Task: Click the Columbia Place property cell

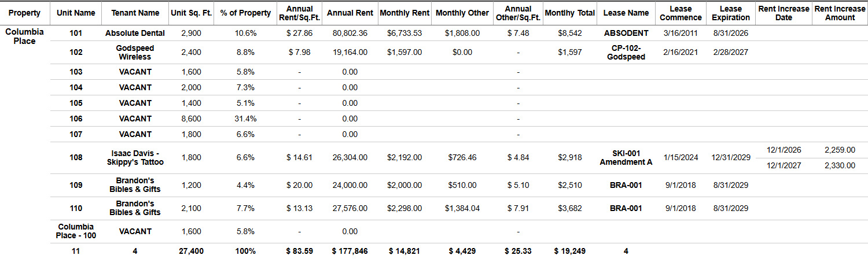Action: click(25, 37)
